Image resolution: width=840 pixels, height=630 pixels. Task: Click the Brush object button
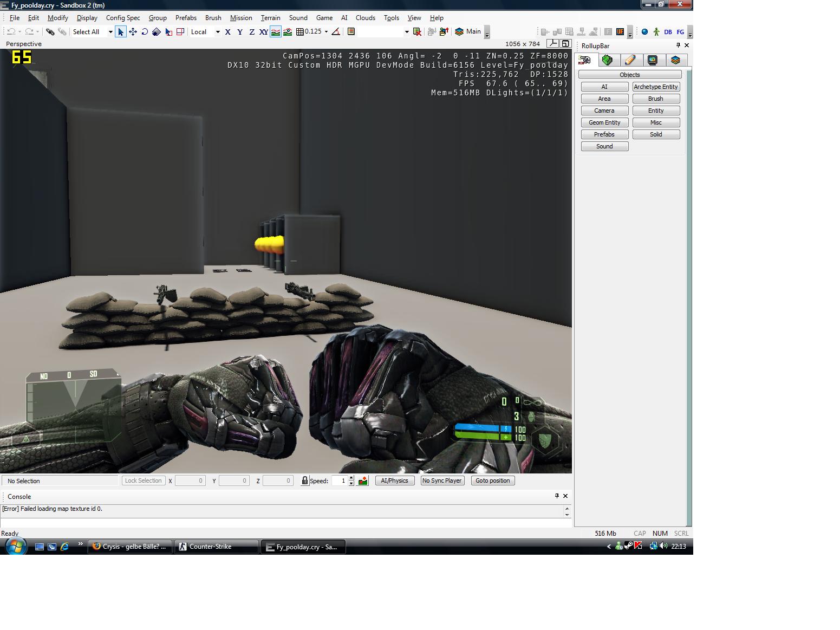tap(656, 99)
